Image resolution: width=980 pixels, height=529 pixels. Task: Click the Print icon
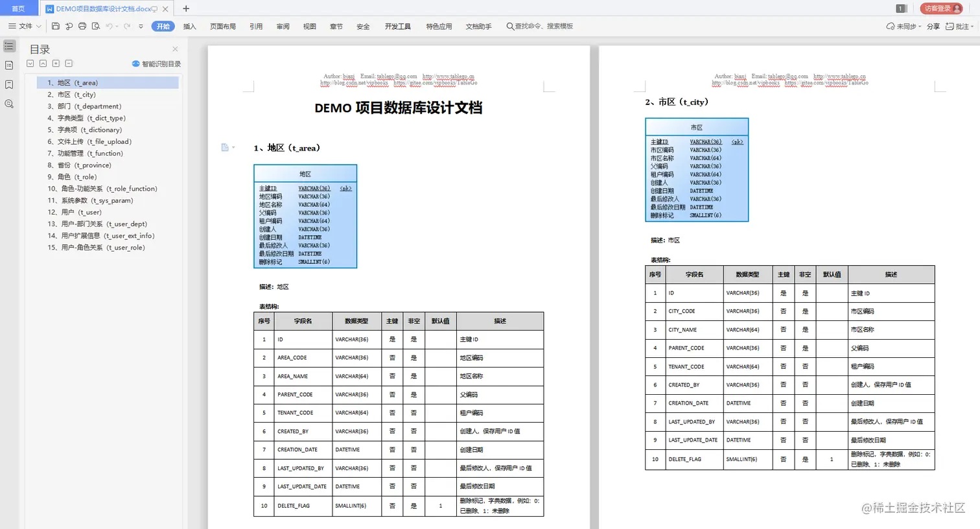(x=82, y=27)
